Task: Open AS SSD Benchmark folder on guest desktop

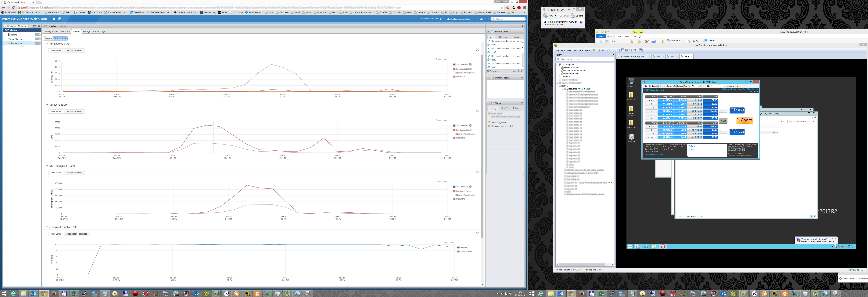Action: tap(631, 111)
